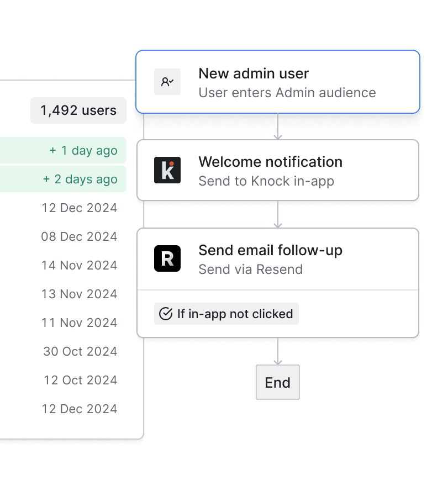Select the 13 Nov 2024 entry

(79, 294)
